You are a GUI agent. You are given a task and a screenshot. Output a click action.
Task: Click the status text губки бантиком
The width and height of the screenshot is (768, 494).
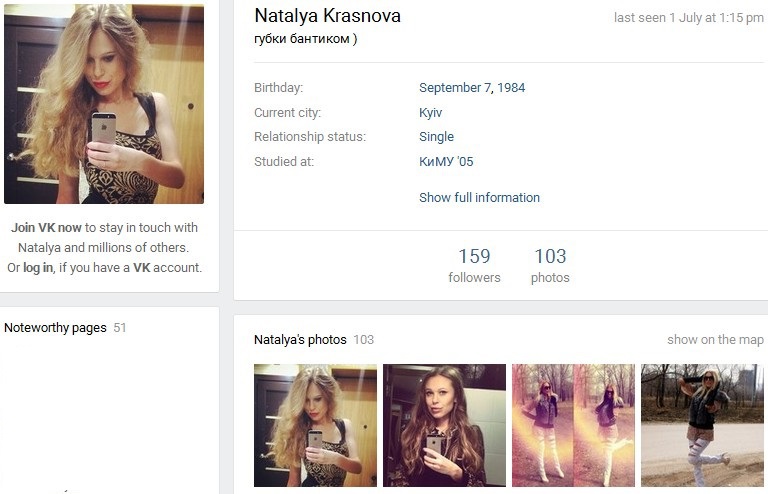[306, 39]
